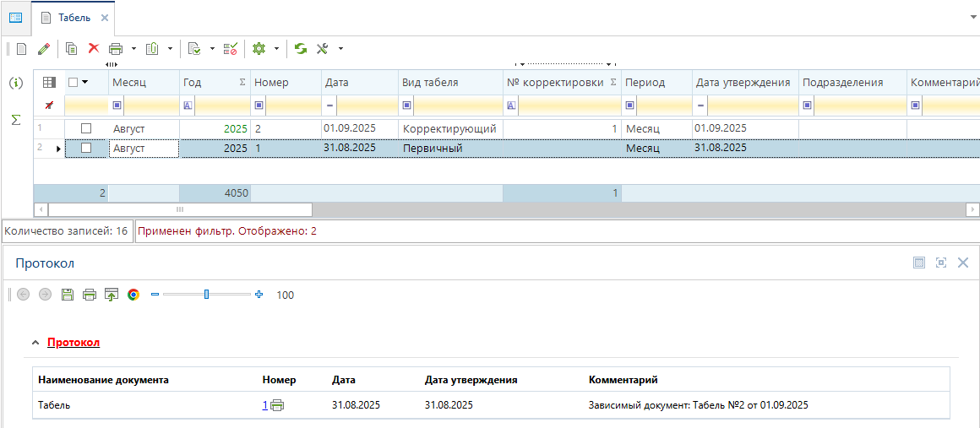Open the gear settings dropdown arrow
Viewport: 980px width, 428px height.
276,49
